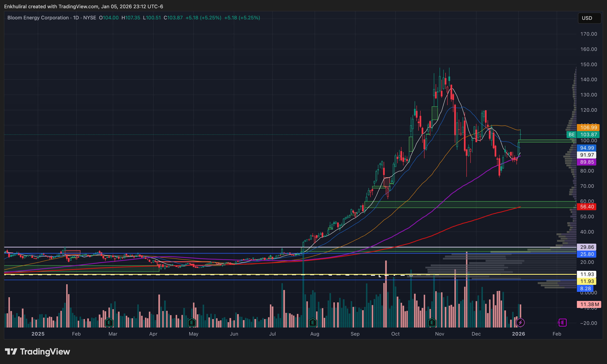Screen dimensions: 607x364
Task: Click the green BE ticker tag
Action: [571, 134]
